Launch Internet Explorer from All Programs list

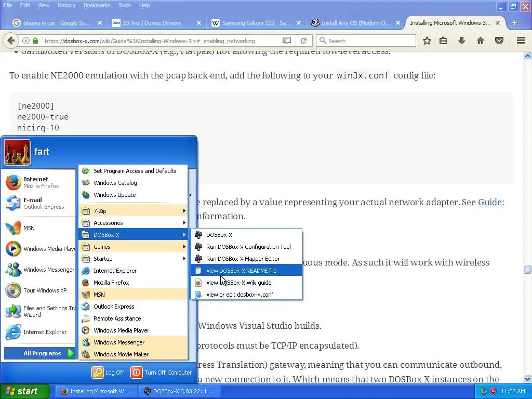tap(134, 270)
